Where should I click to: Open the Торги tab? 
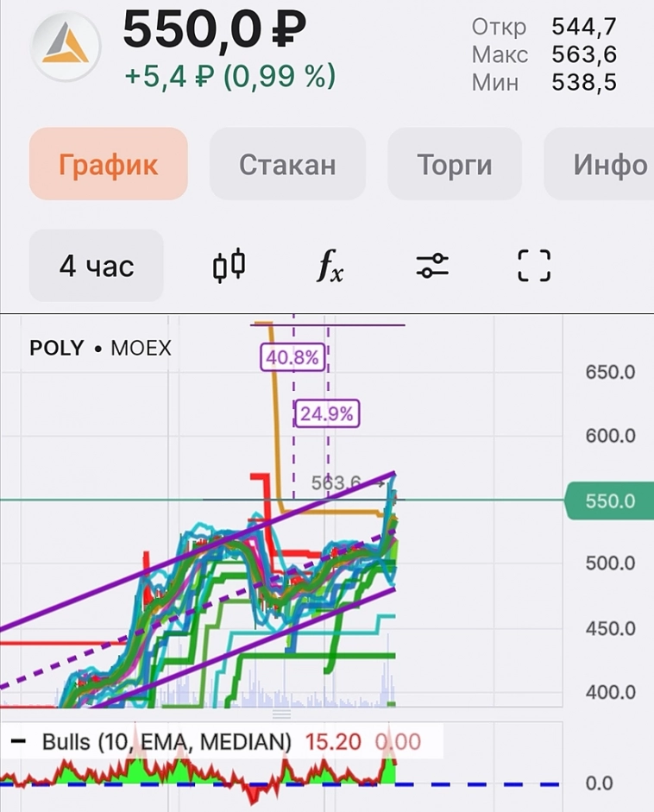[x=455, y=165]
